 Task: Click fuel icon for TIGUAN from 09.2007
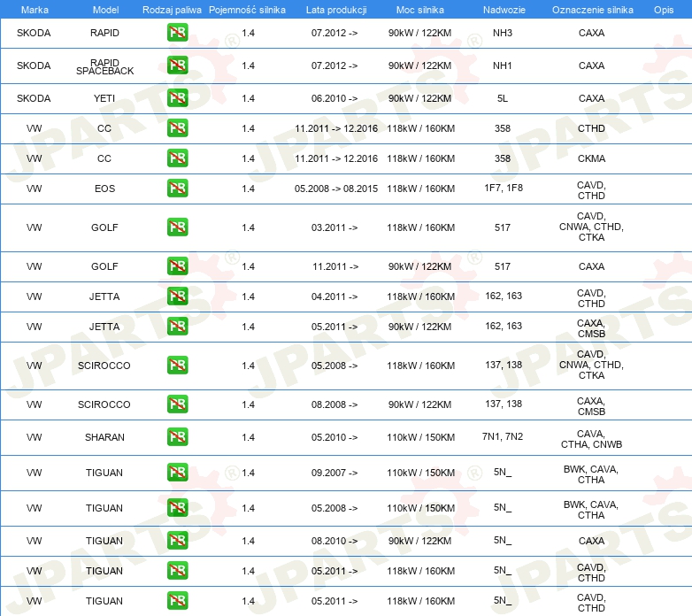(x=177, y=474)
